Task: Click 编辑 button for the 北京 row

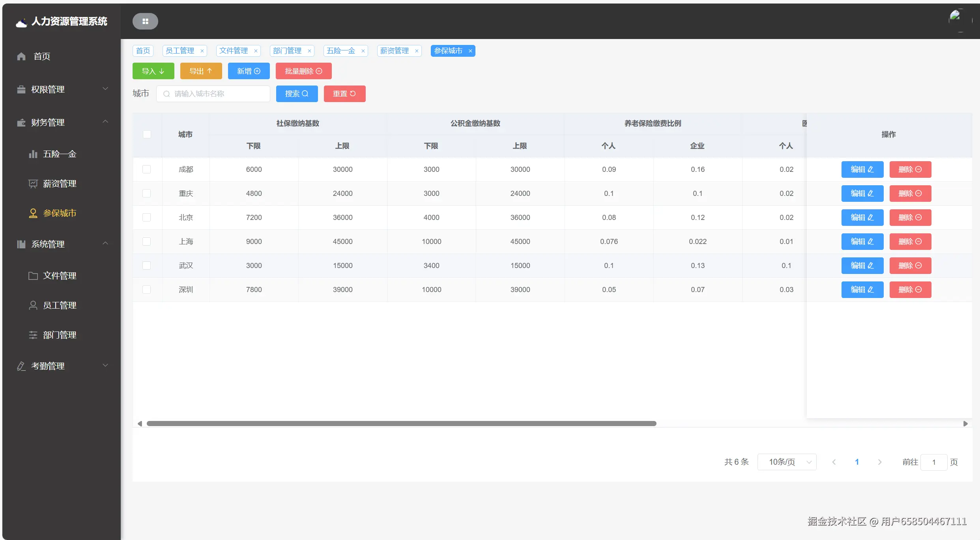Action: (x=862, y=218)
